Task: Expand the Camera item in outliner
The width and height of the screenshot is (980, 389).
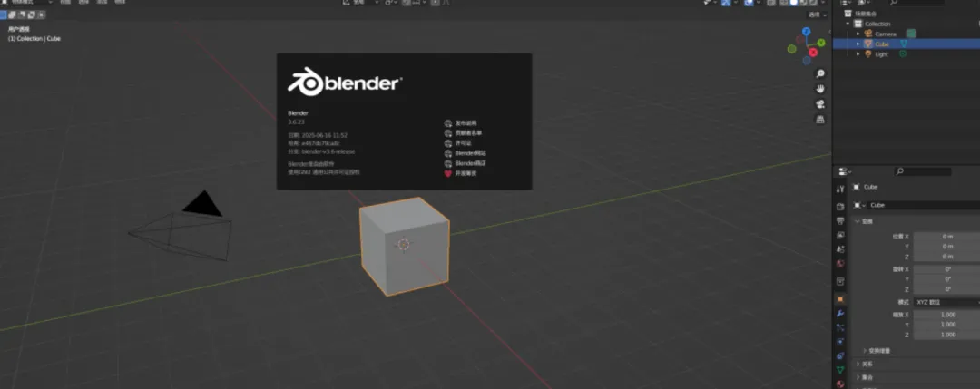Action: pyautogui.click(x=858, y=34)
